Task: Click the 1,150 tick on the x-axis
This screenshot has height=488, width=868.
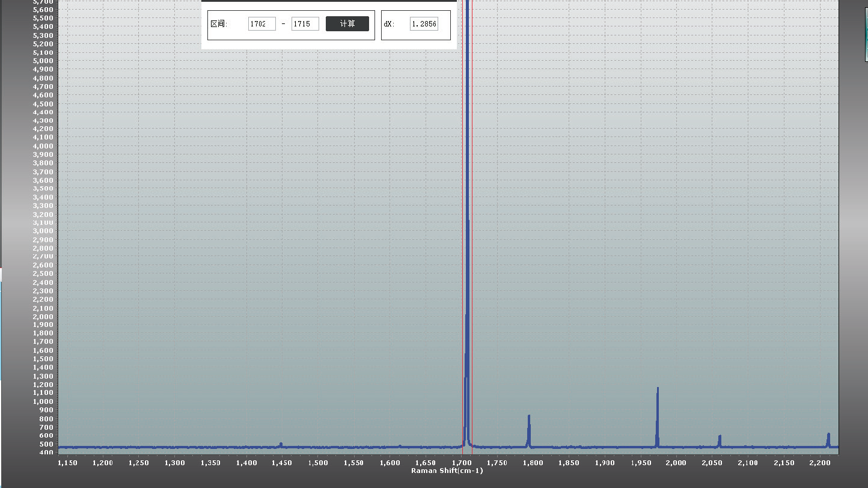Action: (67, 463)
